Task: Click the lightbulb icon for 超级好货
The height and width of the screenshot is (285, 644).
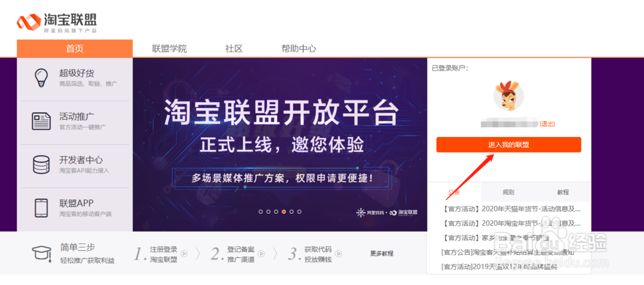Action: pyautogui.click(x=41, y=77)
